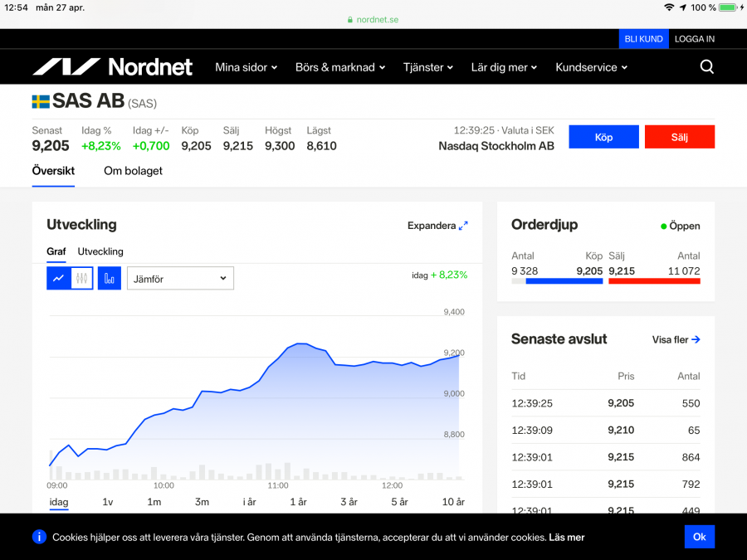The height and width of the screenshot is (560, 747).
Task: Switch to candlestick chart view
Action: 81,279
